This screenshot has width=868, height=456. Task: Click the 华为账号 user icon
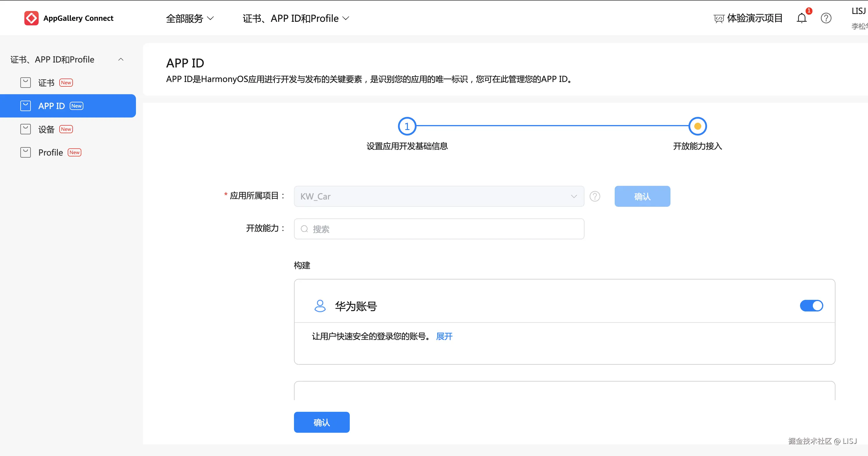click(x=320, y=306)
